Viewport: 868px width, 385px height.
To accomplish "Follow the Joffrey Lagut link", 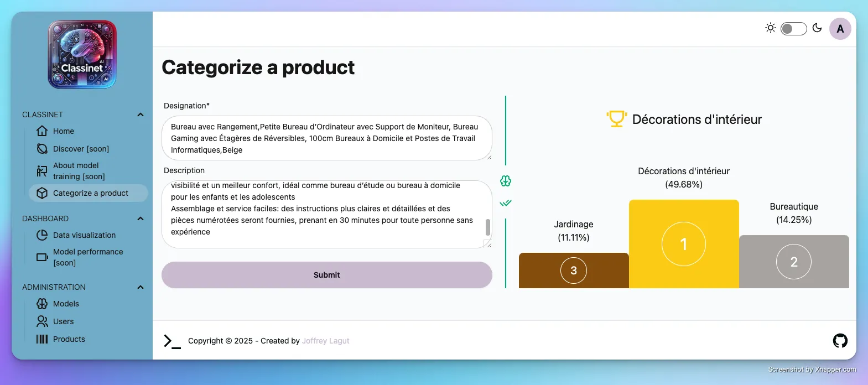I will point(325,341).
